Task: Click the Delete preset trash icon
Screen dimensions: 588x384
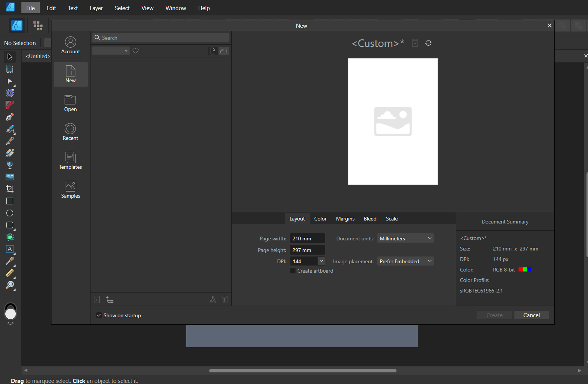Action: click(225, 299)
